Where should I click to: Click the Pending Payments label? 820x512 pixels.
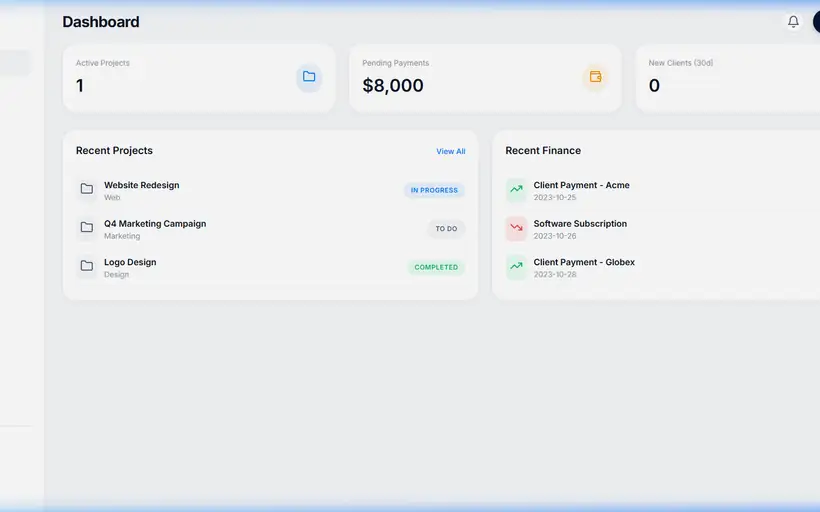tap(395, 63)
